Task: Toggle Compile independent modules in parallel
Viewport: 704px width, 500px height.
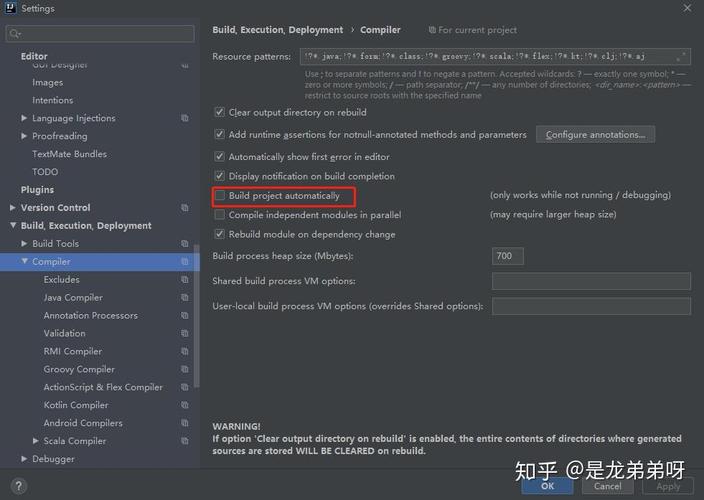Action: 220,215
